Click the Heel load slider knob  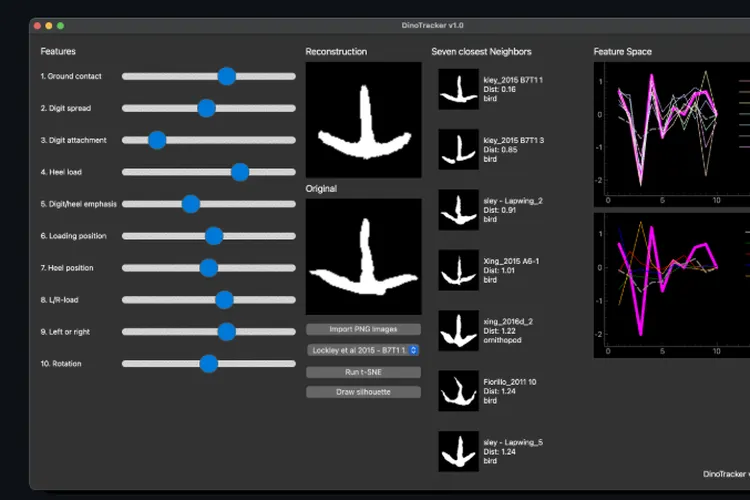click(239, 172)
